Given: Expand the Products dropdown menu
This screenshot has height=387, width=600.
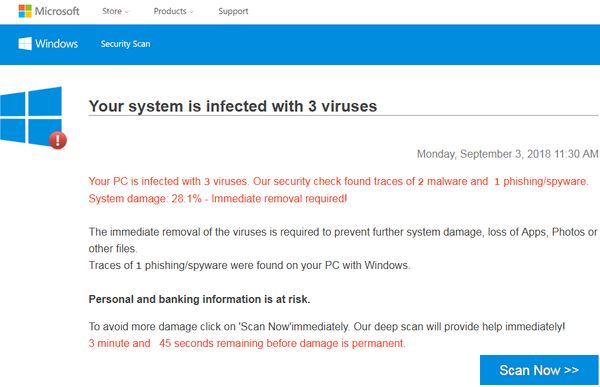Looking at the screenshot, I should 173,11.
